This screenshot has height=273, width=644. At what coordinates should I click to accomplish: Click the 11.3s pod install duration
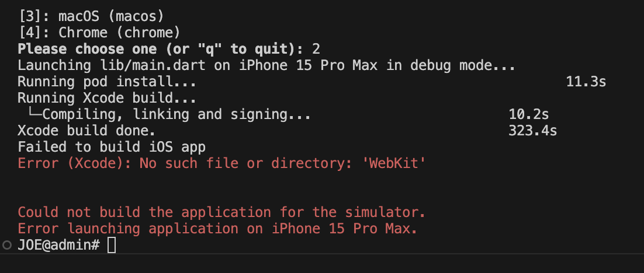tap(586, 82)
